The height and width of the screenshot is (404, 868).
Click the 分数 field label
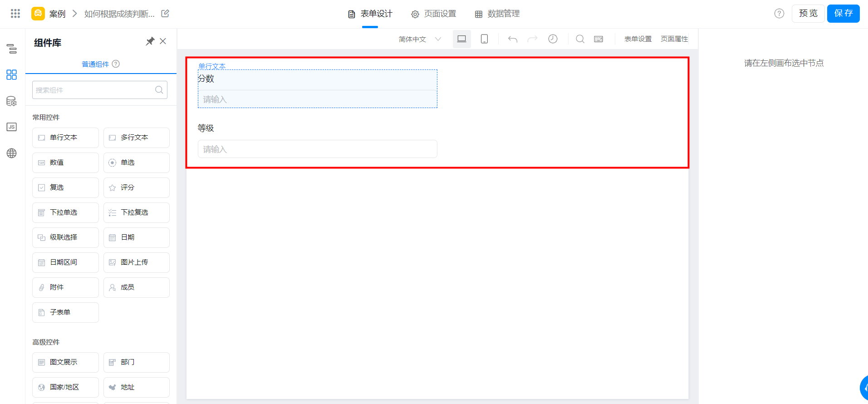pyautogui.click(x=206, y=79)
